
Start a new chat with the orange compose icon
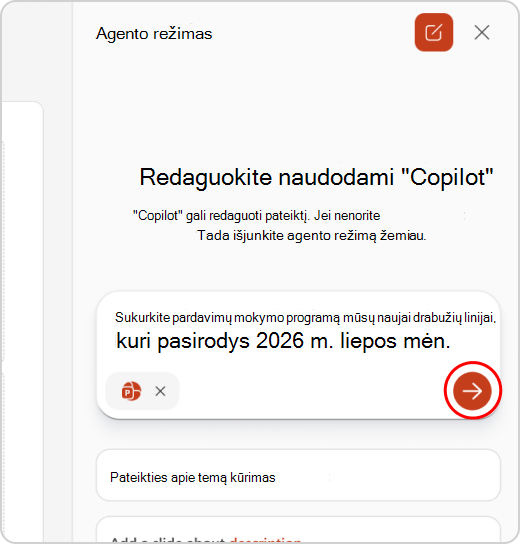pos(434,33)
